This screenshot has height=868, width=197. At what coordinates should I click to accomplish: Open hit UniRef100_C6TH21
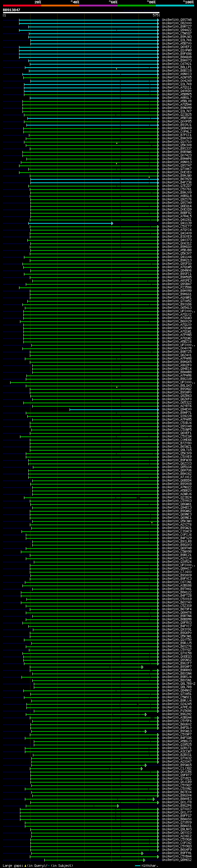[x=176, y=64]
